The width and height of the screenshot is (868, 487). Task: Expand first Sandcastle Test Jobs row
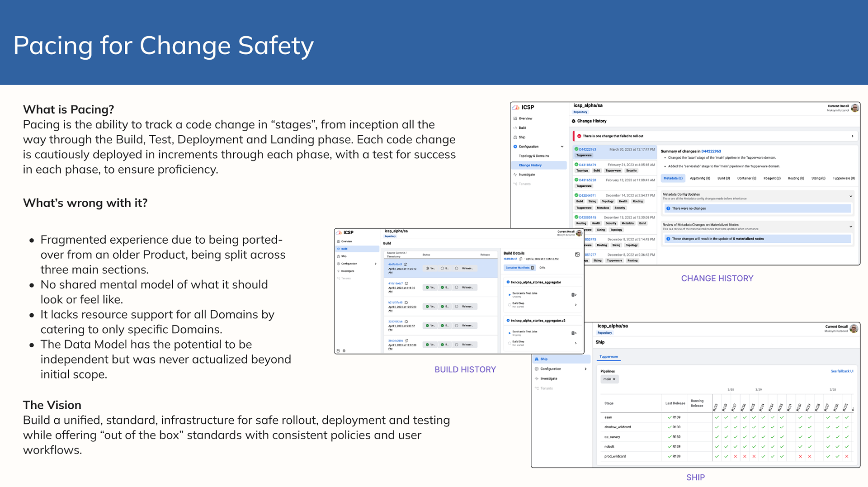(576, 295)
